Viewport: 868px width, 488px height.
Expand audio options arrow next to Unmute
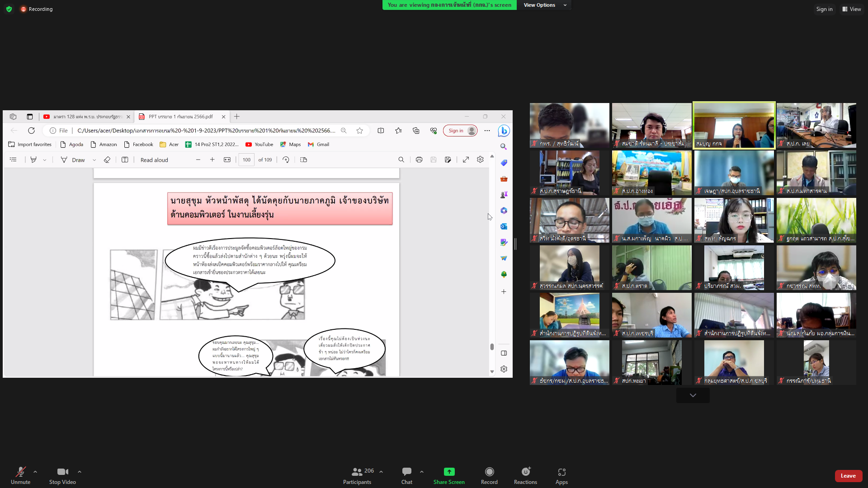coord(35,472)
